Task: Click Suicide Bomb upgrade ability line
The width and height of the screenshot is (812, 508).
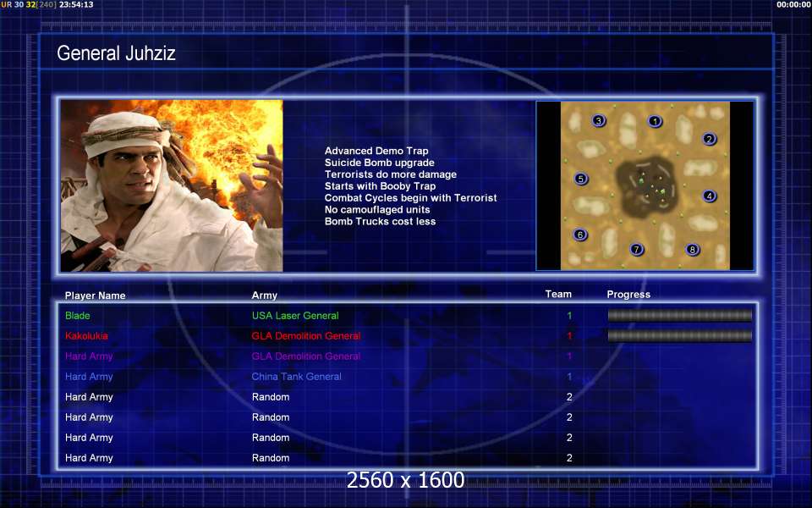Action: pyautogui.click(x=380, y=163)
